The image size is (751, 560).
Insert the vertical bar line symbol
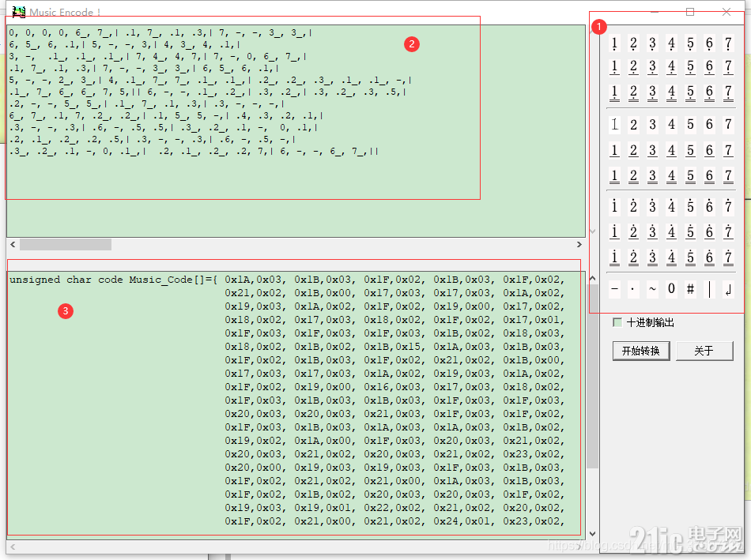[x=709, y=288]
